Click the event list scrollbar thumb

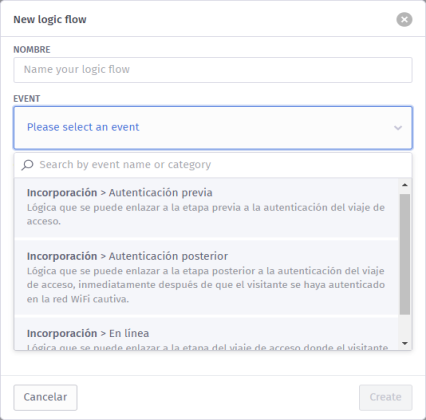pyautogui.click(x=405, y=254)
